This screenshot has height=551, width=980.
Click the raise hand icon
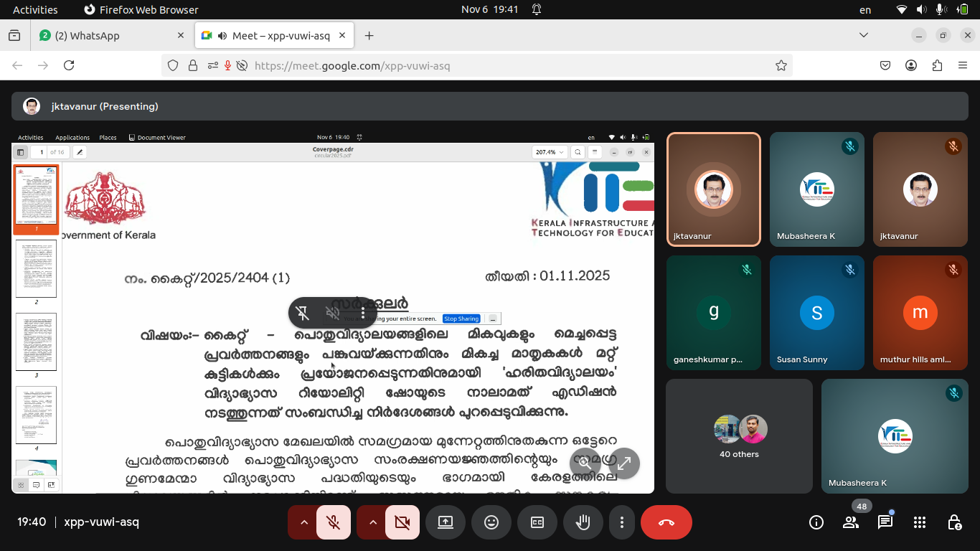tap(583, 522)
